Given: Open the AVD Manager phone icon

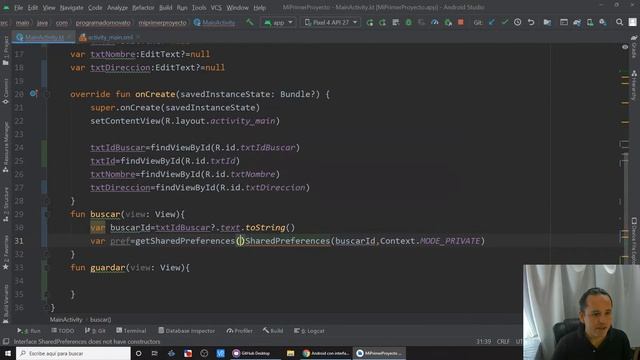Looking at the screenshot, I should (590, 22).
